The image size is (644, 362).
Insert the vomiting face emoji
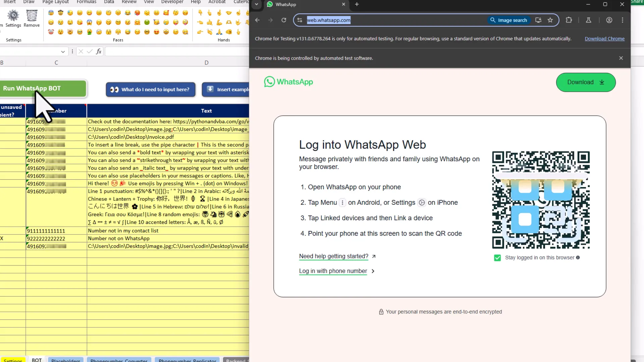[89, 32]
